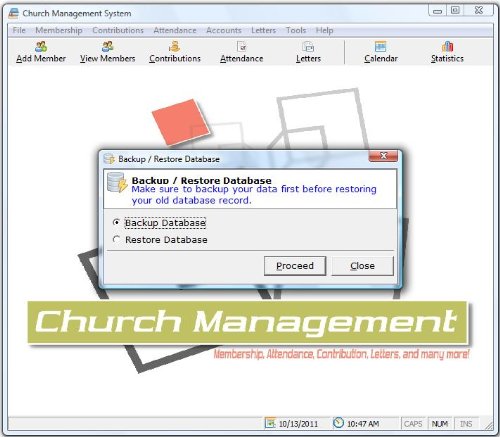
Task: Click the NUM indicator in the status bar
Action: click(440, 423)
